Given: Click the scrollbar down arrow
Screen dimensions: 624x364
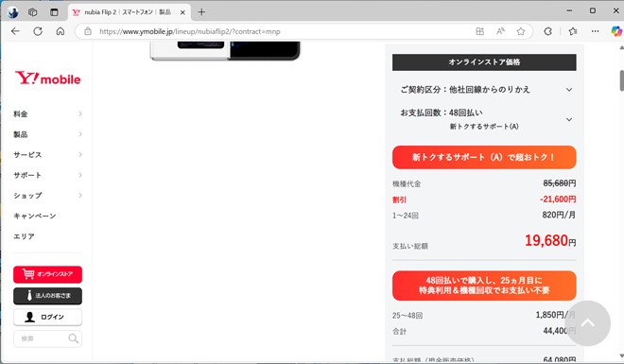Looking at the screenshot, I should coord(621,355).
